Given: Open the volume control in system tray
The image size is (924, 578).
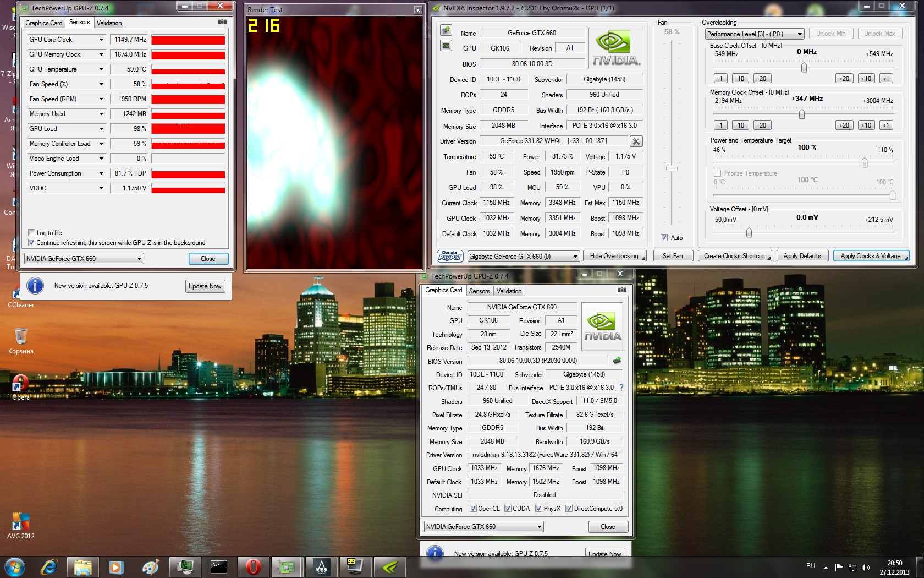Looking at the screenshot, I should (x=866, y=567).
